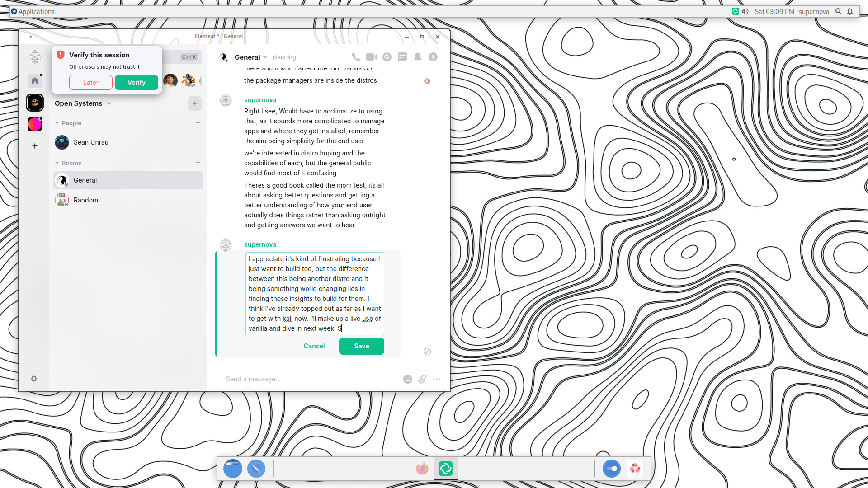Start a video call in General

point(372,57)
